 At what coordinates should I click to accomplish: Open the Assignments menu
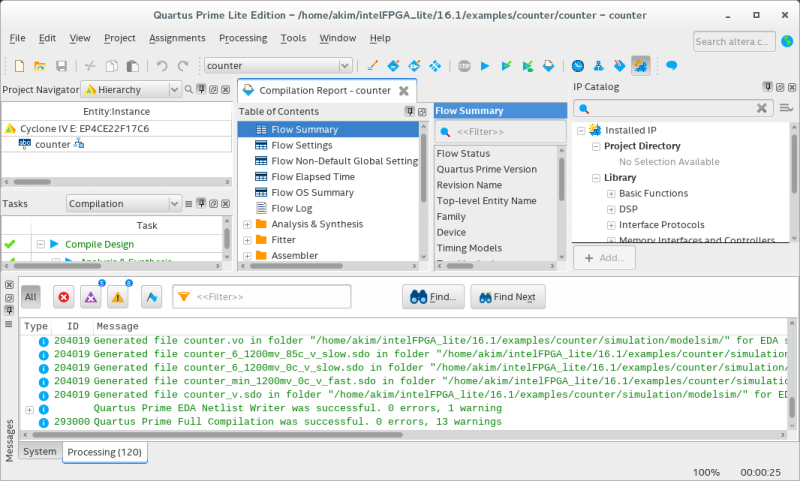(x=177, y=38)
